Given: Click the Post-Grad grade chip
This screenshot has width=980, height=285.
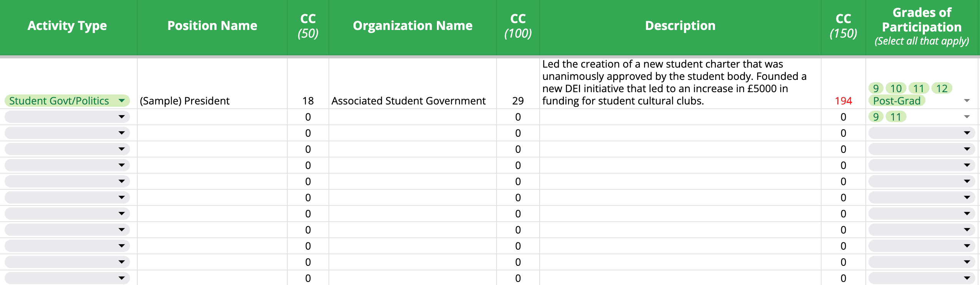Looking at the screenshot, I should (x=897, y=101).
